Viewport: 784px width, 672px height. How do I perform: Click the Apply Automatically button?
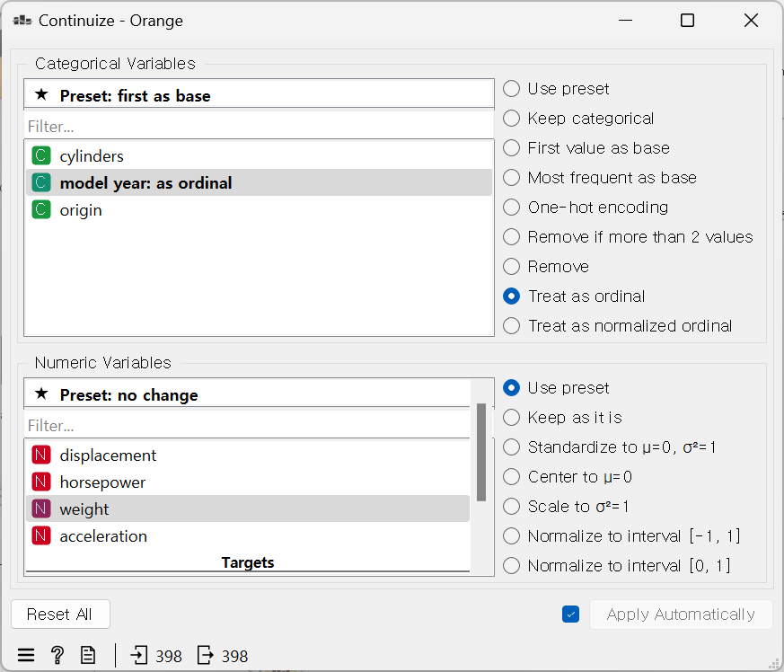click(681, 614)
